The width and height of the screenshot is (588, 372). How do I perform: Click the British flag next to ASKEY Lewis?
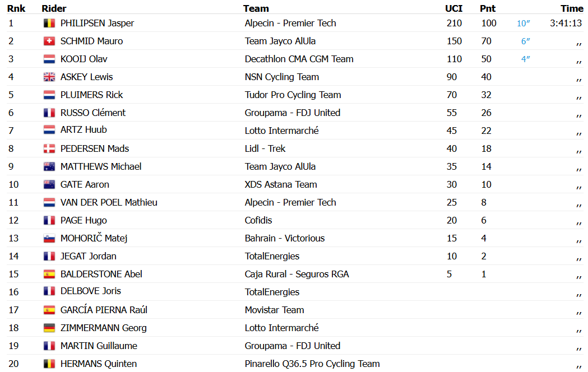point(49,77)
